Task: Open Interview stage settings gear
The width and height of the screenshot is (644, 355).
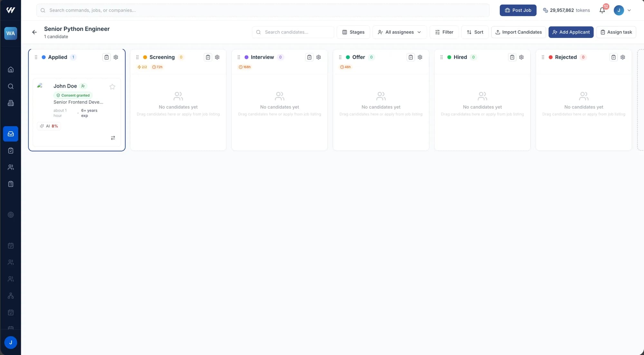Action: tap(319, 57)
